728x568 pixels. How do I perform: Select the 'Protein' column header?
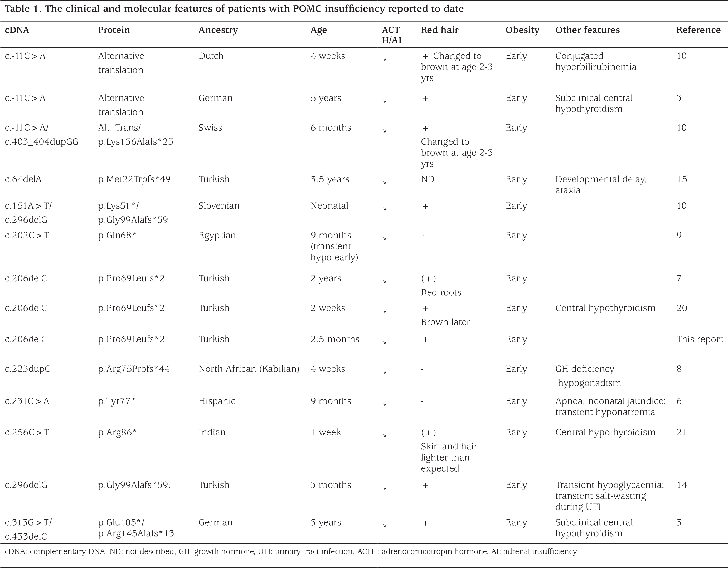(114, 30)
